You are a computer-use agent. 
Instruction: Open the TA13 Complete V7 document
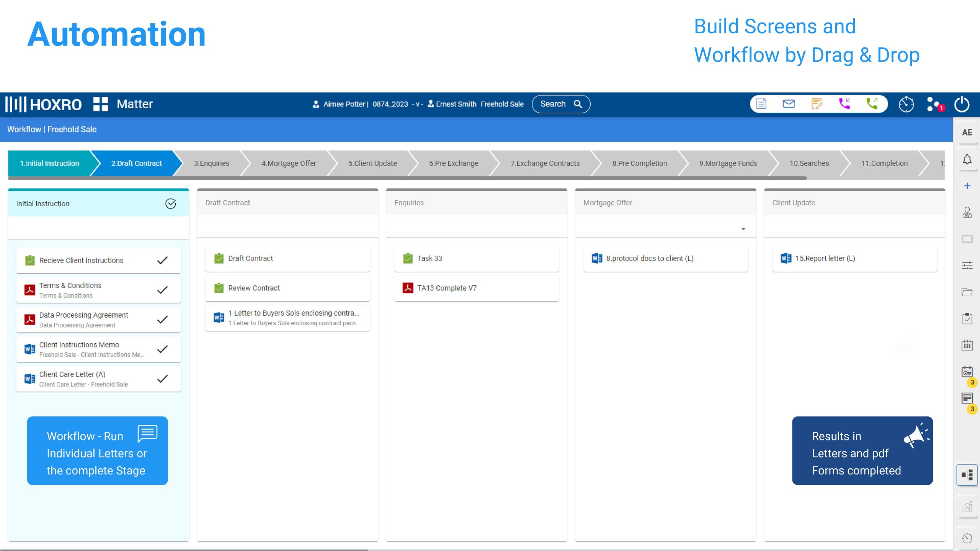[447, 288]
